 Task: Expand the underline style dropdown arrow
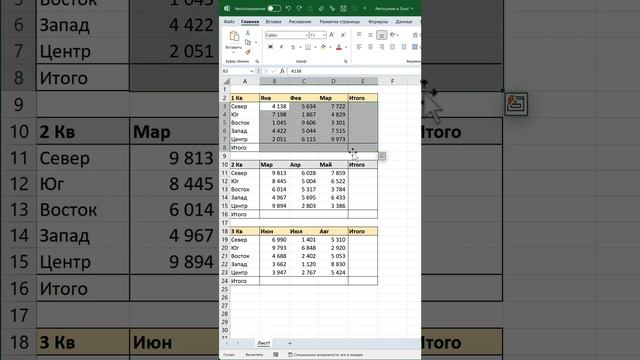pos(300,47)
